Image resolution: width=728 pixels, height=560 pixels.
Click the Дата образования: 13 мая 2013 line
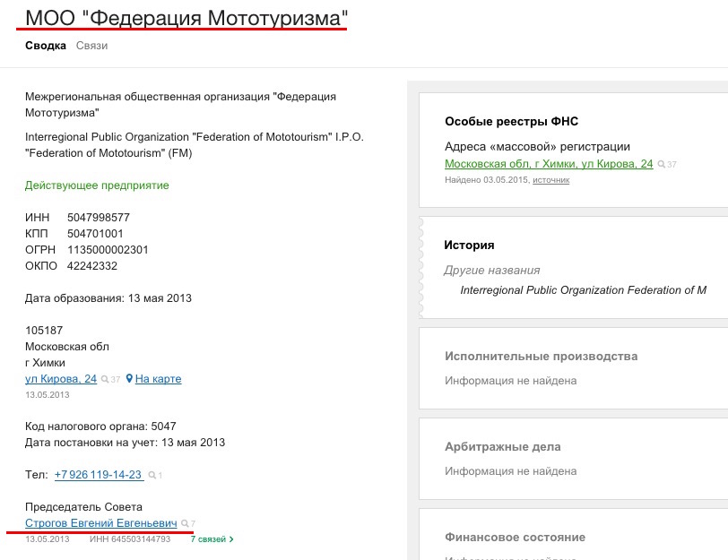pos(108,298)
